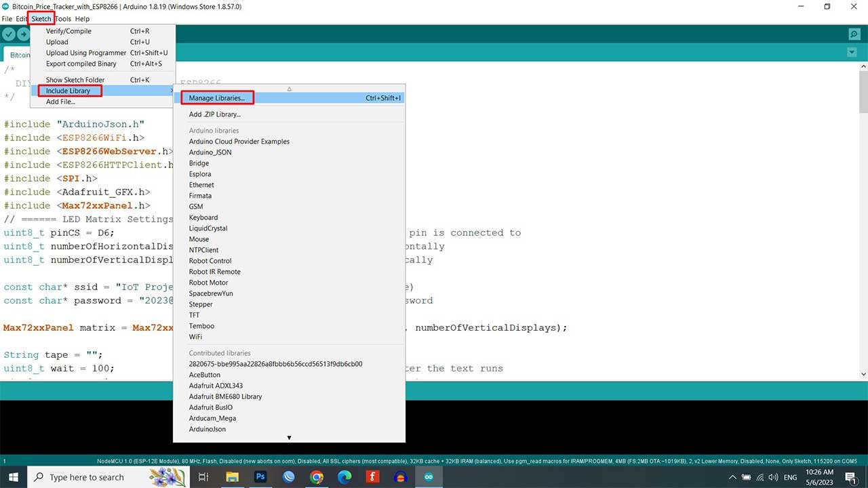
Task: Open Manage Libraries...
Action: (x=290, y=98)
